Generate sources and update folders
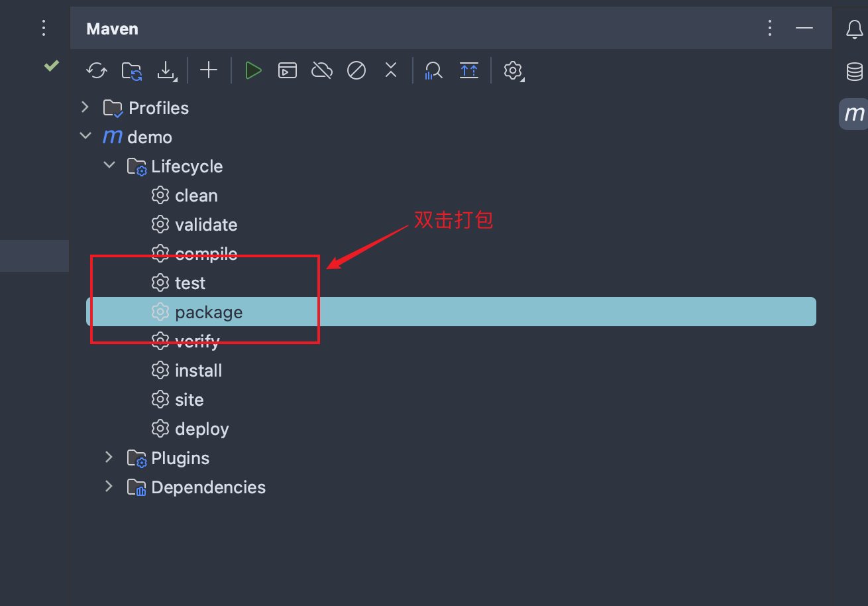 pyautogui.click(x=132, y=70)
